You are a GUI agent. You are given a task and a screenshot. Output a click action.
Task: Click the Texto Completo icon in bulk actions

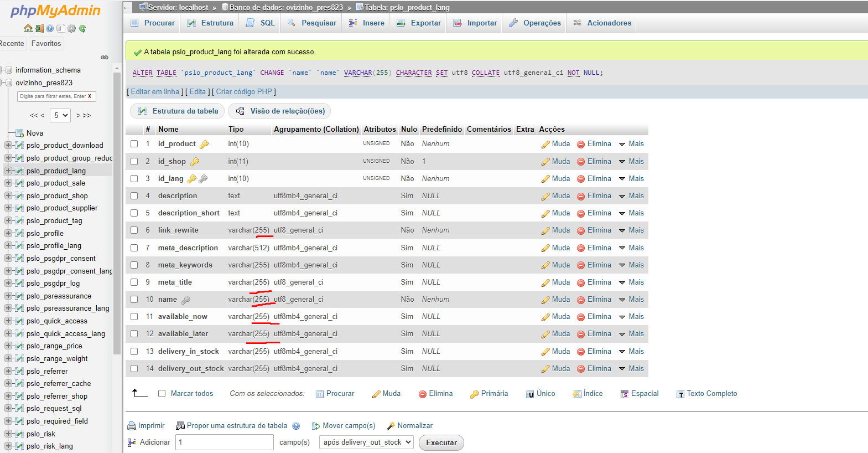680,394
